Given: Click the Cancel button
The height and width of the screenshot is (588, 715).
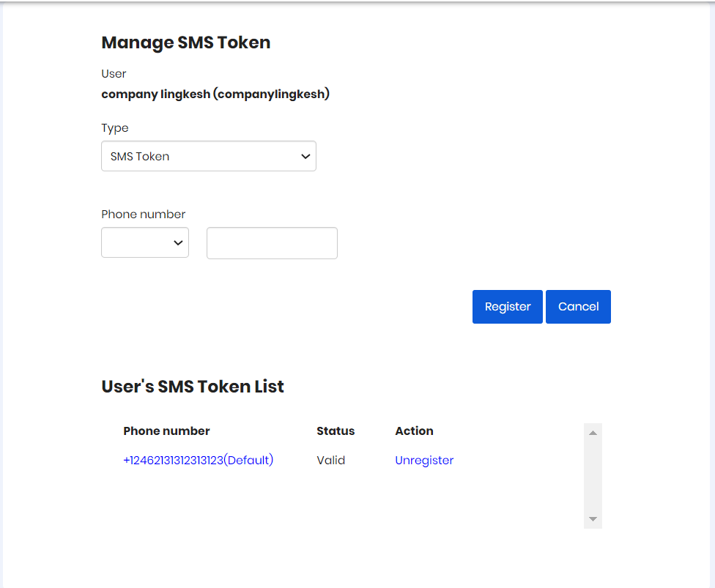Looking at the screenshot, I should point(578,307).
